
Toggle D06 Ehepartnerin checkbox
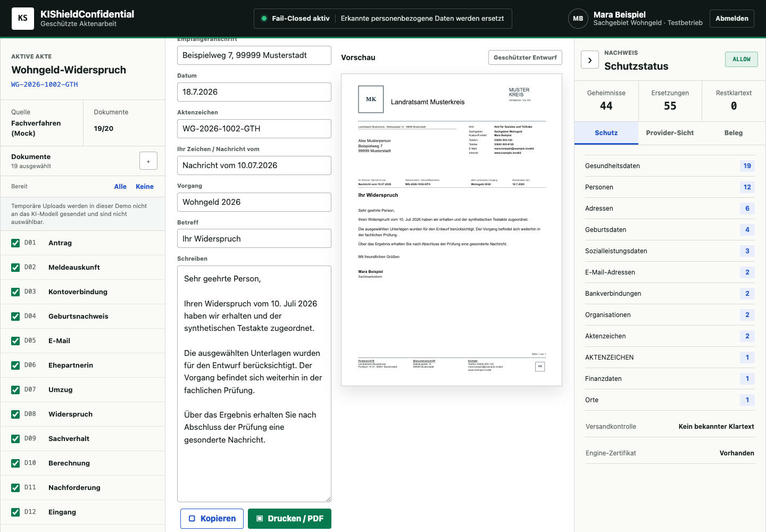pos(15,365)
